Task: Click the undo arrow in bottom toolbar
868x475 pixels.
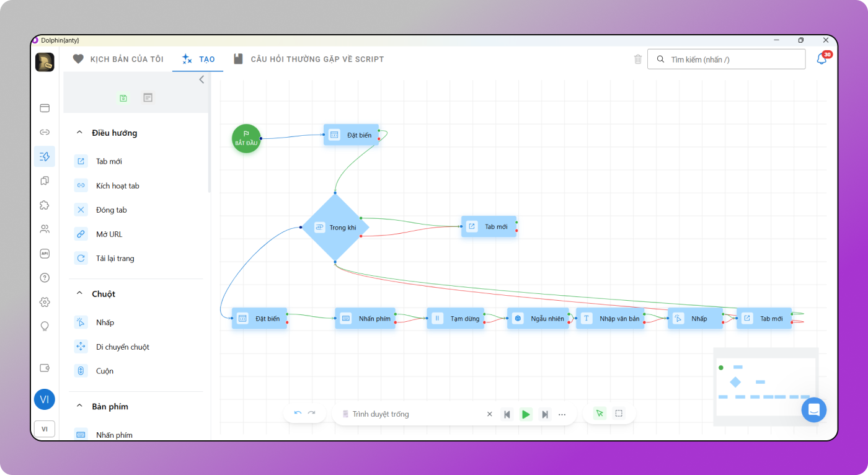Action: click(x=298, y=414)
